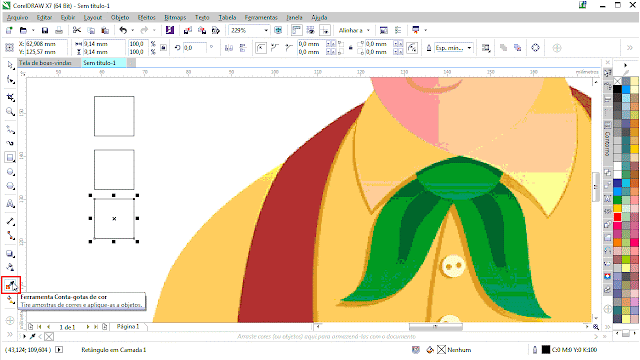Expand the Alinhar a dropdown
The image size is (640, 360).
[x=368, y=30]
